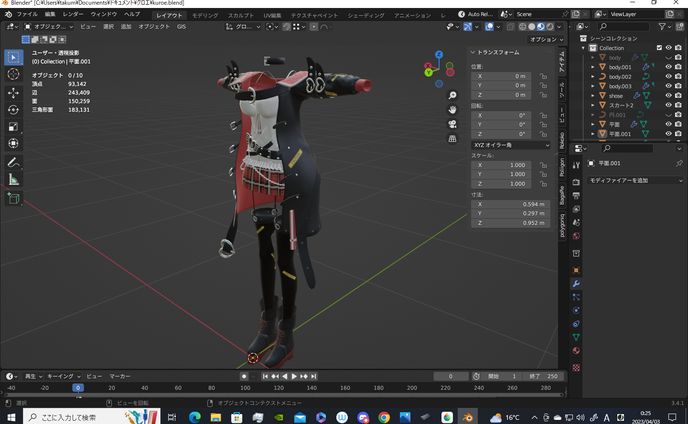Activate the Transform tool

pos(13,144)
